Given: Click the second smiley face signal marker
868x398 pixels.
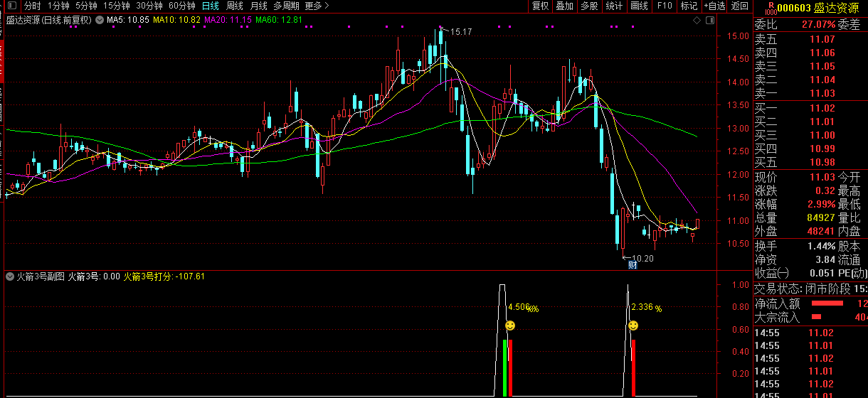Looking at the screenshot, I should click(x=633, y=326).
